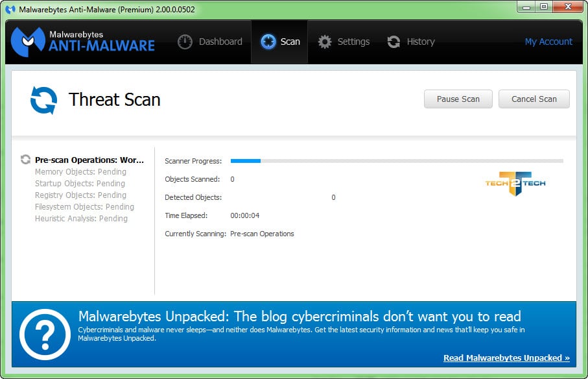Maximize the Malwarebytes window

544,6
